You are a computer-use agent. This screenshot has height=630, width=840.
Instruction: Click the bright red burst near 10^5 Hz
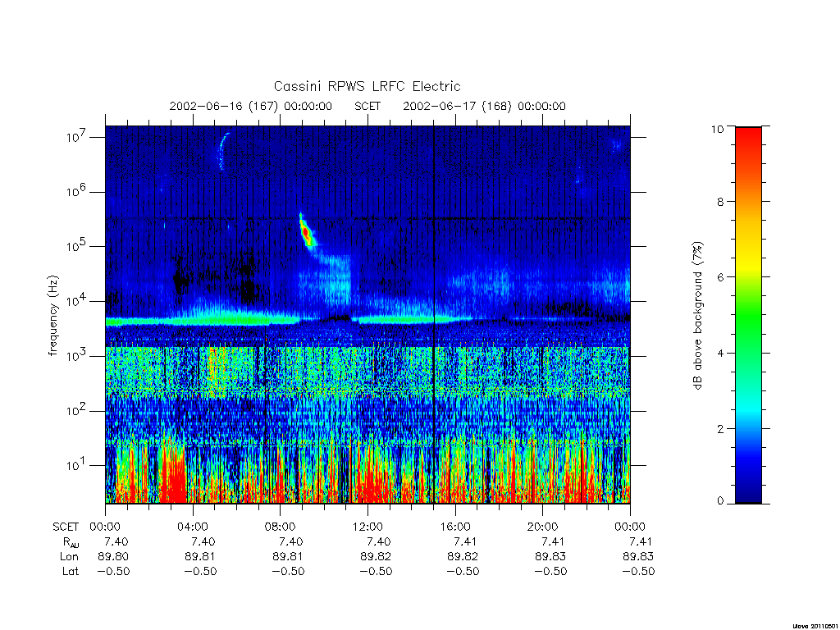(306, 232)
